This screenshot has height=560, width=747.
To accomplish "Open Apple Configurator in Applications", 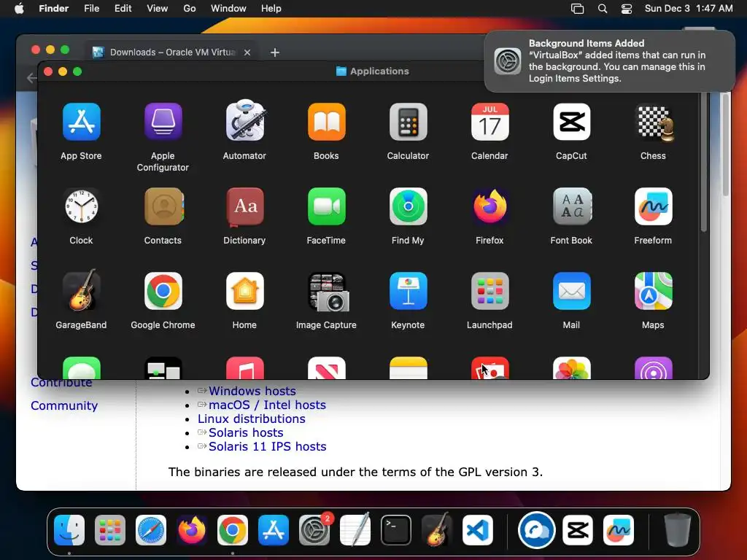I will point(163,122).
